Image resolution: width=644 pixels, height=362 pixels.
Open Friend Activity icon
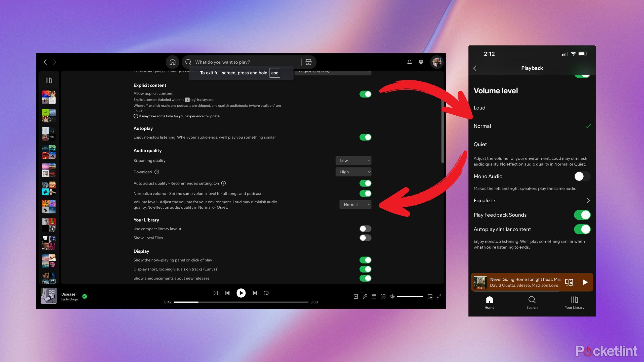click(421, 62)
